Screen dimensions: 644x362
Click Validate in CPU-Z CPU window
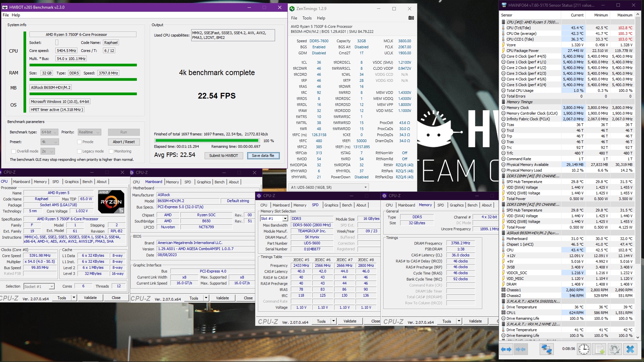tap(90, 298)
